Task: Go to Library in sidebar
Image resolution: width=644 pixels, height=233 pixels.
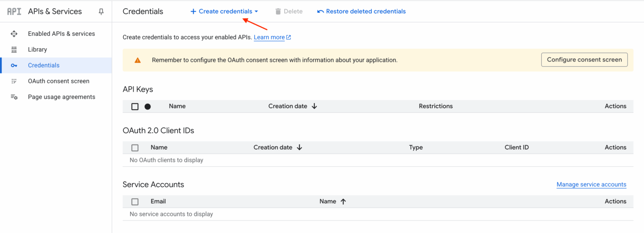Action: tap(37, 49)
